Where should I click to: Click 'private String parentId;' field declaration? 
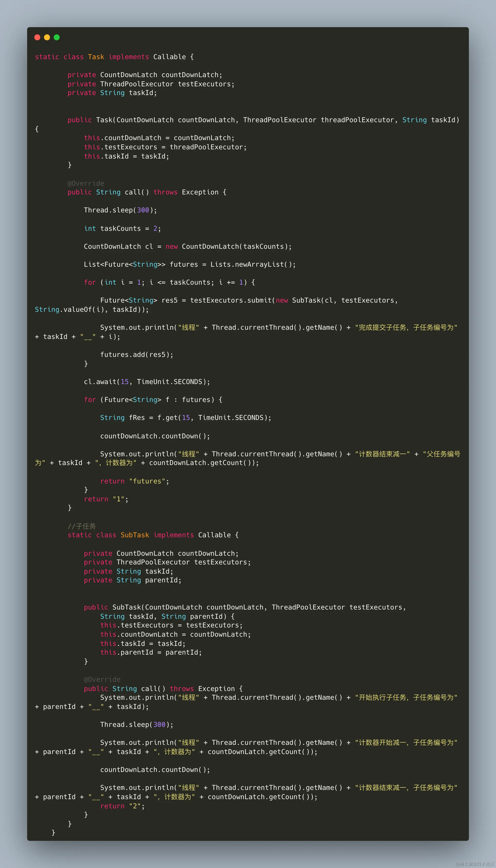[x=132, y=580]
